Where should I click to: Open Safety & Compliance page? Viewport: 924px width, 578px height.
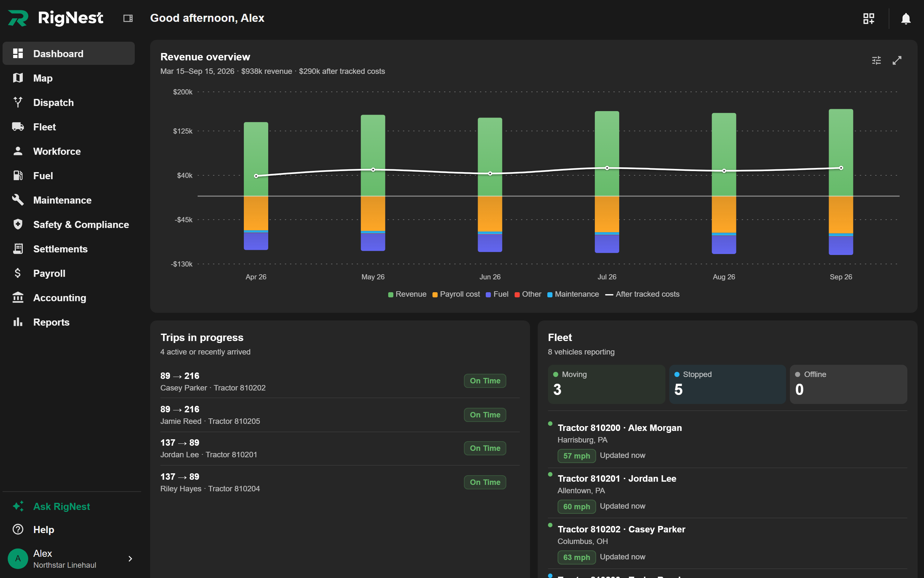(x=69, y=224)
